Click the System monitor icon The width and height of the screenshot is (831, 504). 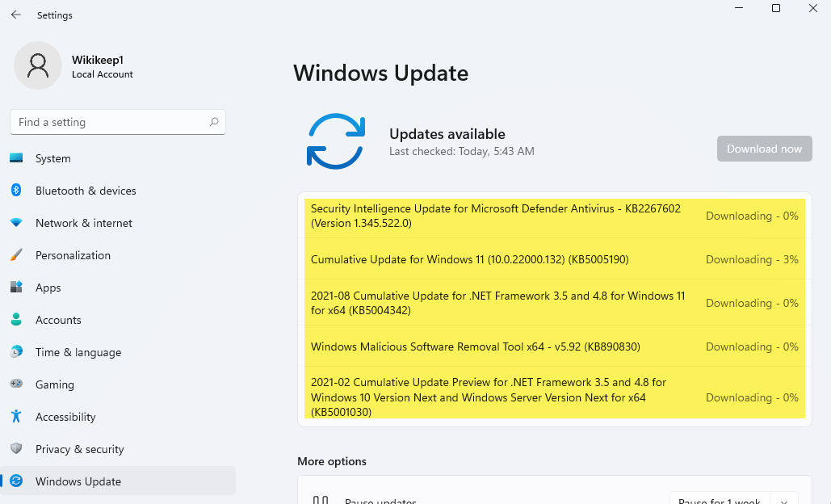(x=16, y=158)
